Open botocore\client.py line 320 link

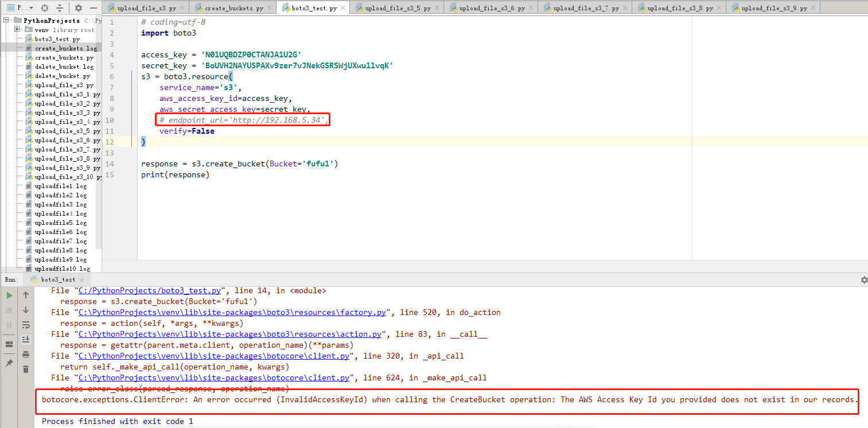click(213, 356)
